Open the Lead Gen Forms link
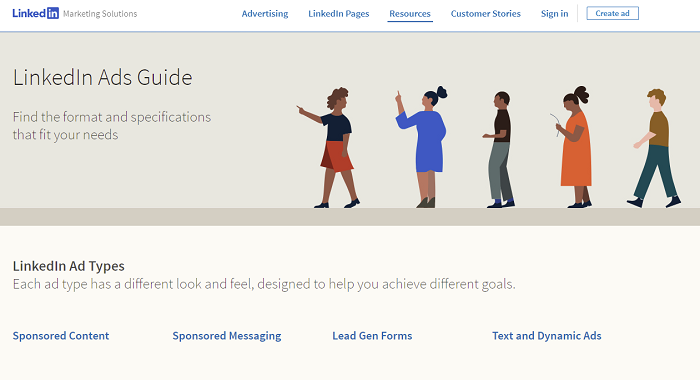This screenshot has width=700, height=380. click(372, 336)
